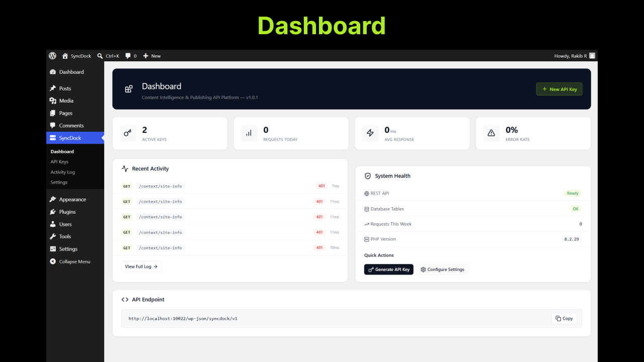Copy the API endpoint URL
This screenshot has width=644, height=362.
pyautogui.click(x=565, y=318)
